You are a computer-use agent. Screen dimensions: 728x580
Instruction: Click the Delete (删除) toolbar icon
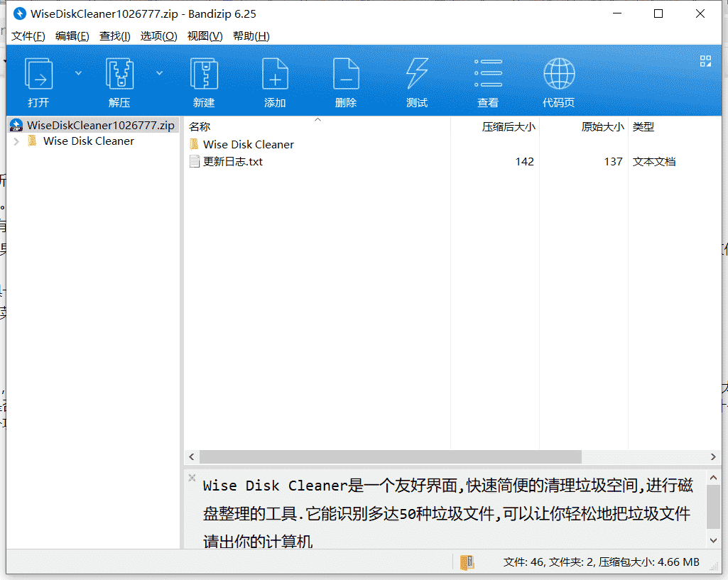346,73
